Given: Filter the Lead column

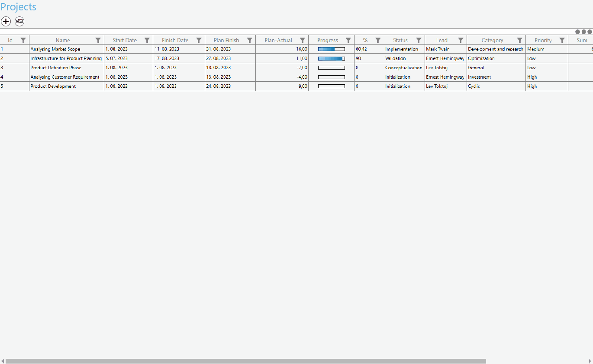Looking at the screenshot, I should pos(461,40).
